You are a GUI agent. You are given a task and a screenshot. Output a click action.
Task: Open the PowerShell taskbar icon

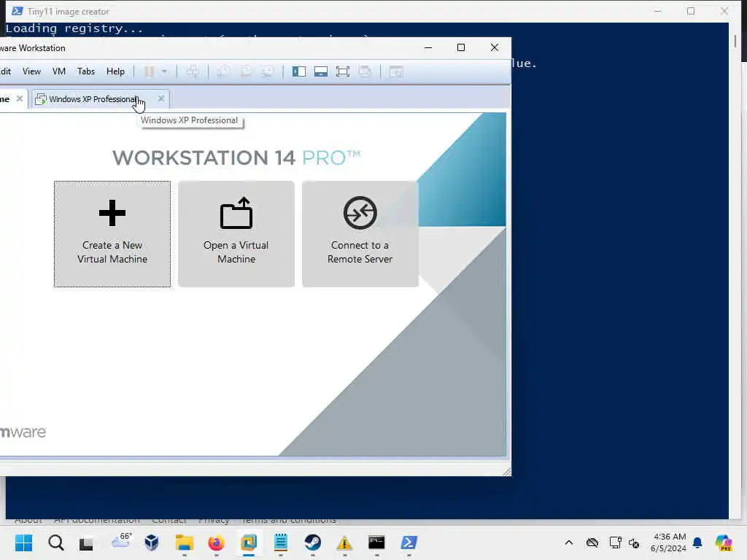pos(409,542)
